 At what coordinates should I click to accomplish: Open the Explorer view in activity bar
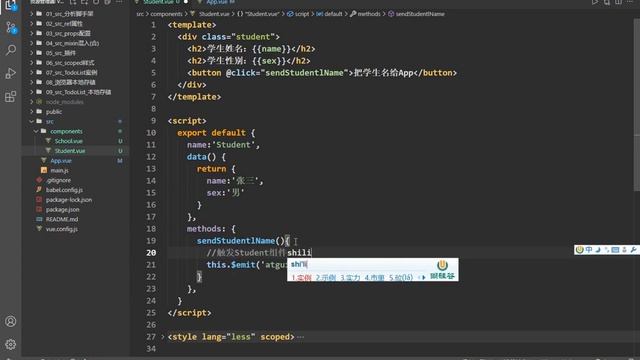coord(11,5)
